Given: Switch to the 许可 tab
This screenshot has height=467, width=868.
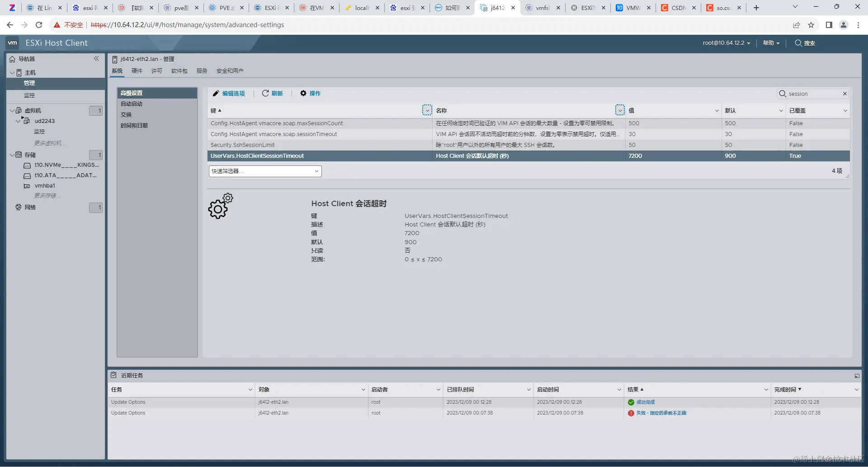Looking at the screenshot, I should (x=157, y=71).
